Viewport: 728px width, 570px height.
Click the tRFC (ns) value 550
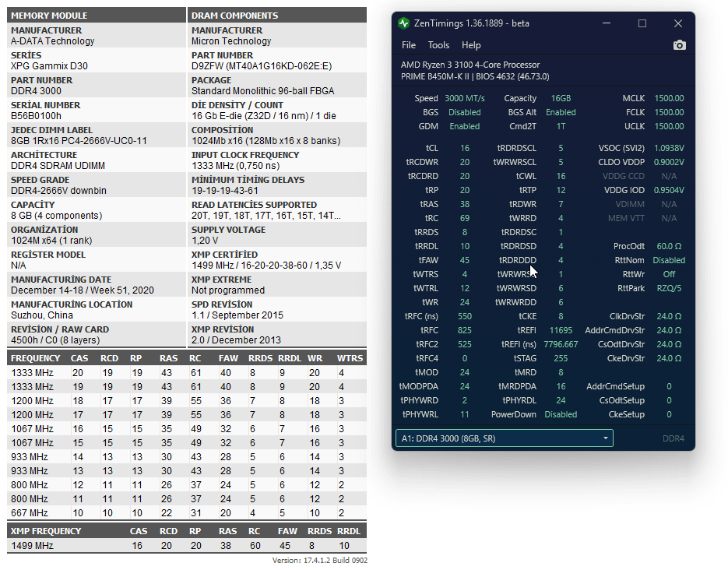pyautogui.click(x=465, y=316)
